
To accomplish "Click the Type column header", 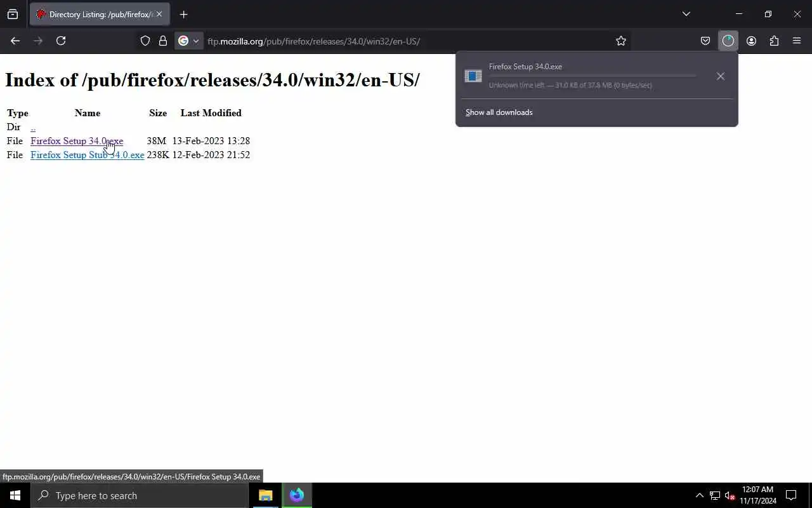I will click(18, 113).
